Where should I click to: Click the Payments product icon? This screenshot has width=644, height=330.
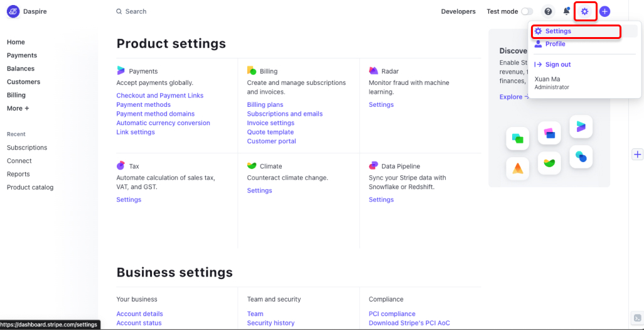pos(121,71)
